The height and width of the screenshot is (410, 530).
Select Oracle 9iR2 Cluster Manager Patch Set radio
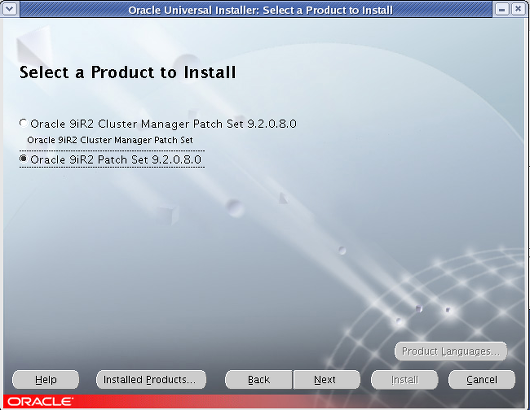23,124
